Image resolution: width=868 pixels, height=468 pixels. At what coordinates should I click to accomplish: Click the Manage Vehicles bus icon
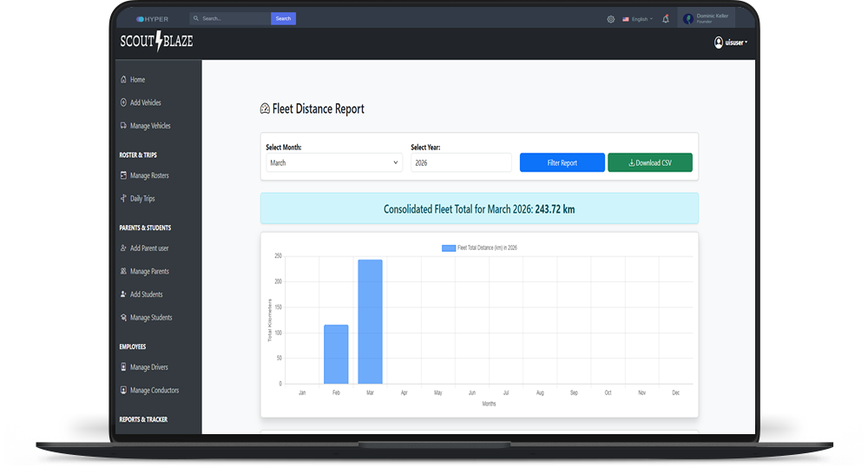point(123,126)
